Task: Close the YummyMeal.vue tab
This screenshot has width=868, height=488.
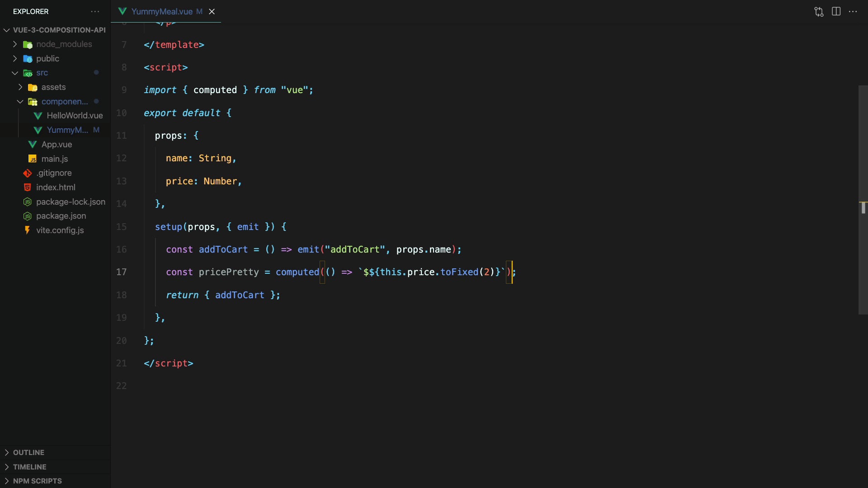Action: [212, 12]
